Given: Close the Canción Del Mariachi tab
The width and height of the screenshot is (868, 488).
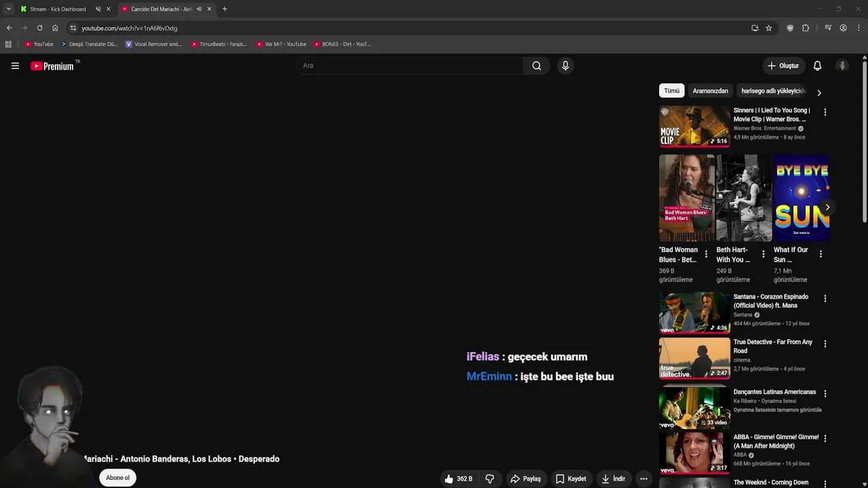Looking at the screenshot, I should pos(209,9).
